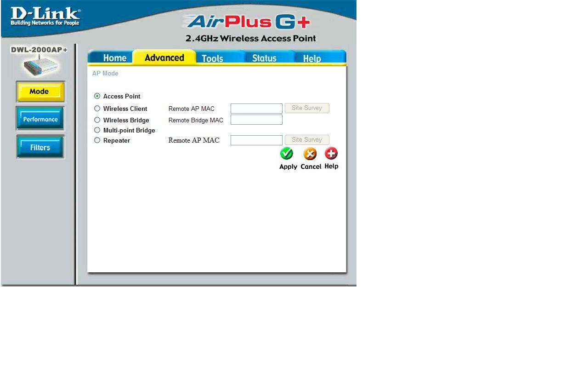Switch to the Advanced tab
This screenshot has width=588, height=368.
pos(164,57)
